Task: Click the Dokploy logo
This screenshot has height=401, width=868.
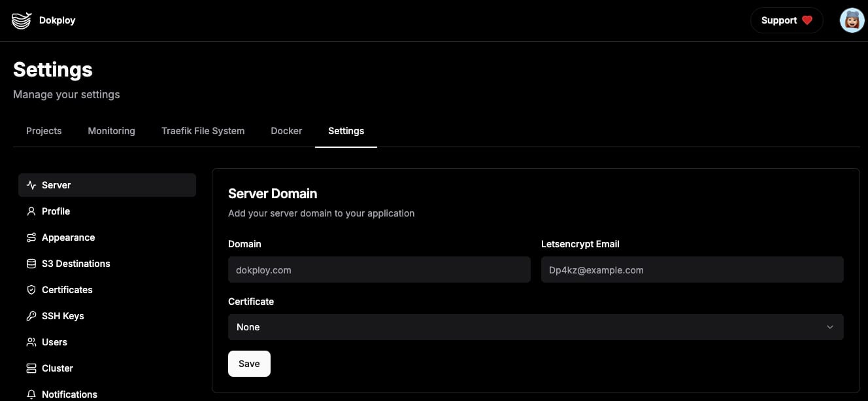Action: click(x=21, y=20)
